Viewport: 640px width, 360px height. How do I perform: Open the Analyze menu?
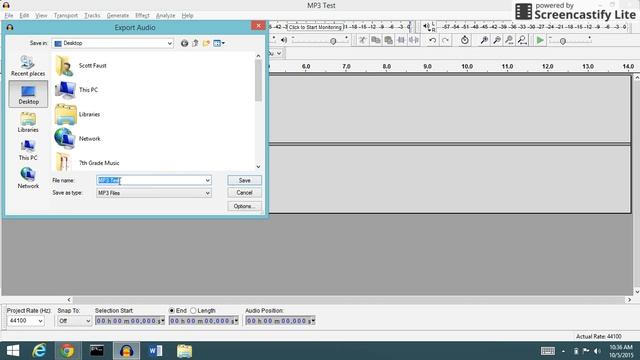165,16
